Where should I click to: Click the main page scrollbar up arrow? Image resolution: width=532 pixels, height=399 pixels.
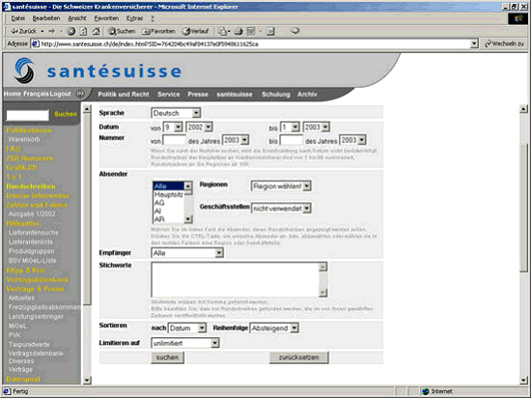coord(524,109)
